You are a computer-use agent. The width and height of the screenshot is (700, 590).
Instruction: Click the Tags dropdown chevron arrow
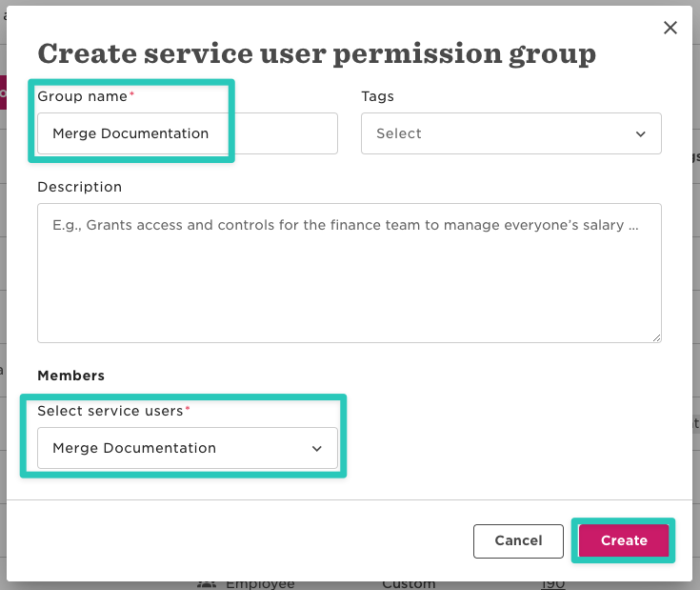pos(641,134)
